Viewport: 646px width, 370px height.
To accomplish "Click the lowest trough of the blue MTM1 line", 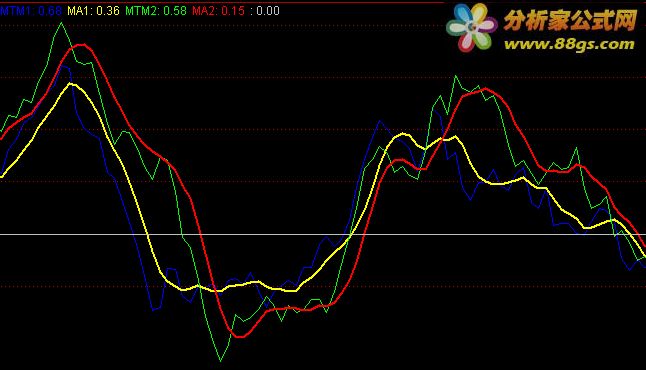I will (153, 309).
